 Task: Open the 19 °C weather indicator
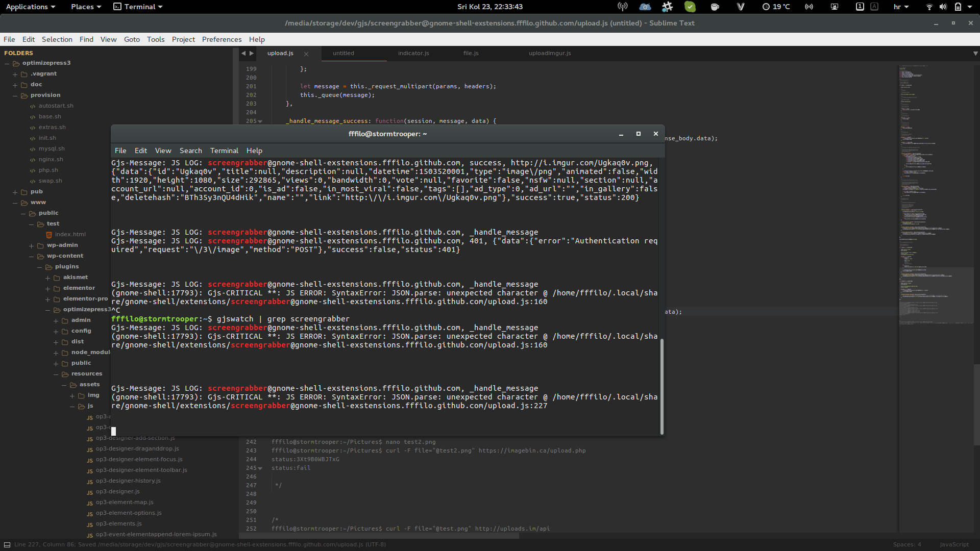click(776, 7)
